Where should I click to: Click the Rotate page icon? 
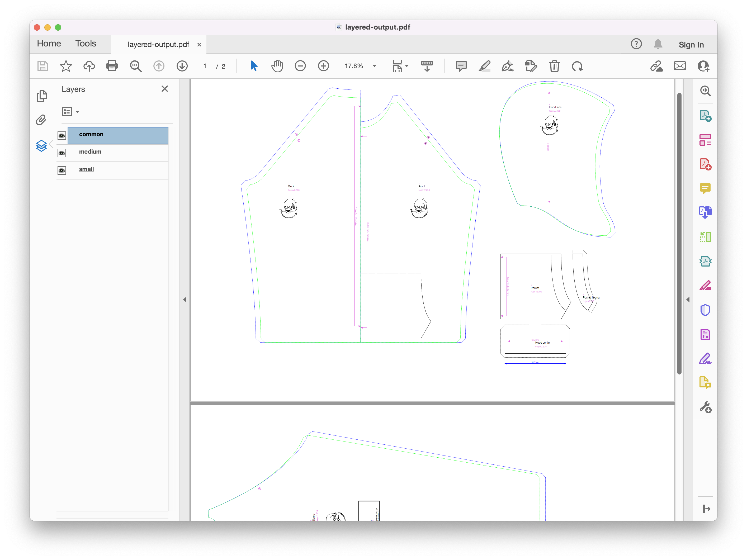577,66
